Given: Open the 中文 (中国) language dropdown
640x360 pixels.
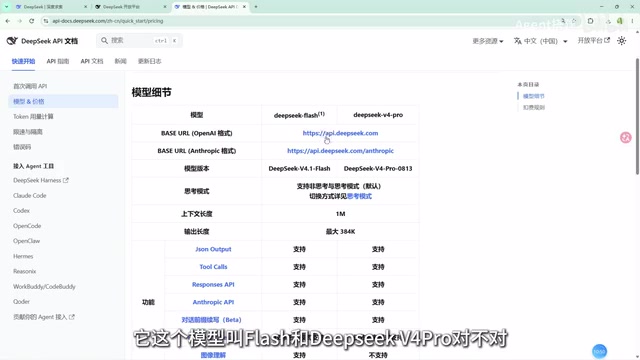Looking at the screenshot, I should point(540,41).
